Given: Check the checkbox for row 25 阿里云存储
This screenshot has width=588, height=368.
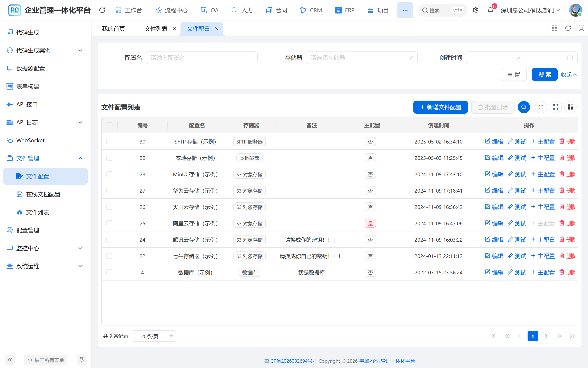Looking at the screenshot, I should point(109,223).
